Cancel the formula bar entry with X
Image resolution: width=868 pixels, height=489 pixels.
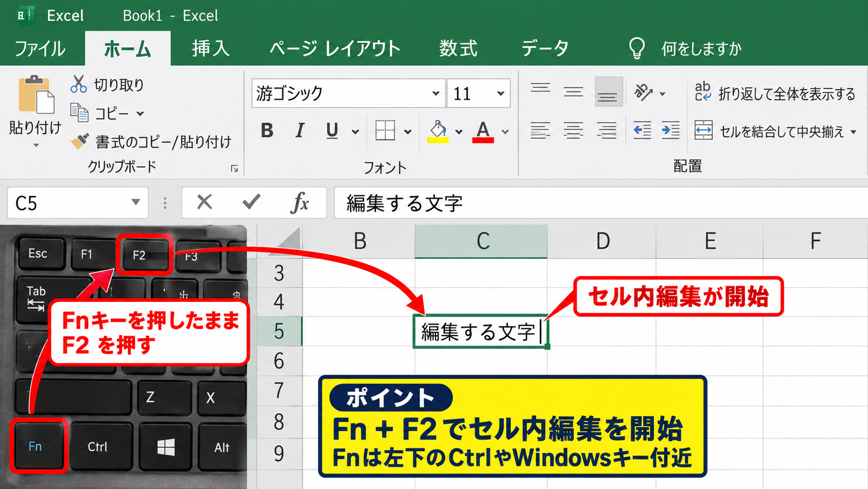coord(205,202)
